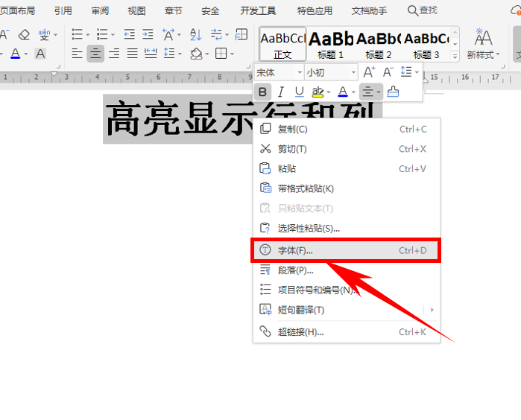This screenshot has height=420, width=521.
Task: Decrease font size in mini toolbar
Action: [x=388, y=72]
